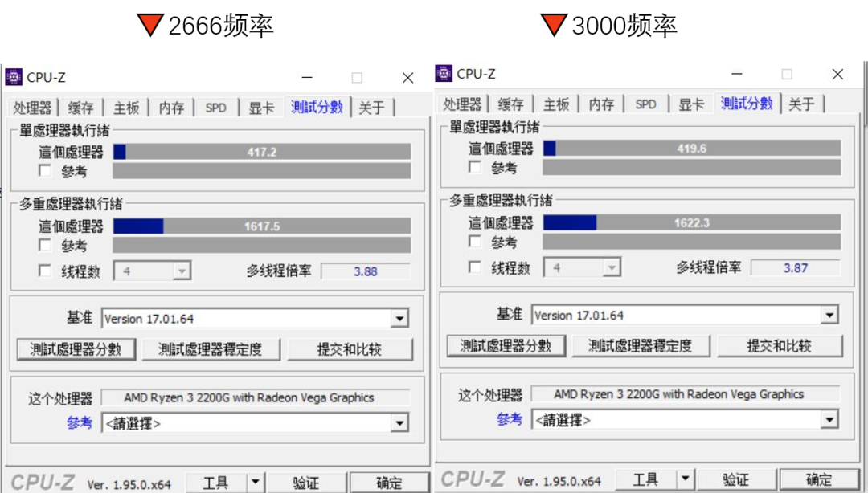Click the 验证 button in 3000 window
This screenshot has height=493, width=868.
coord(736,479)
